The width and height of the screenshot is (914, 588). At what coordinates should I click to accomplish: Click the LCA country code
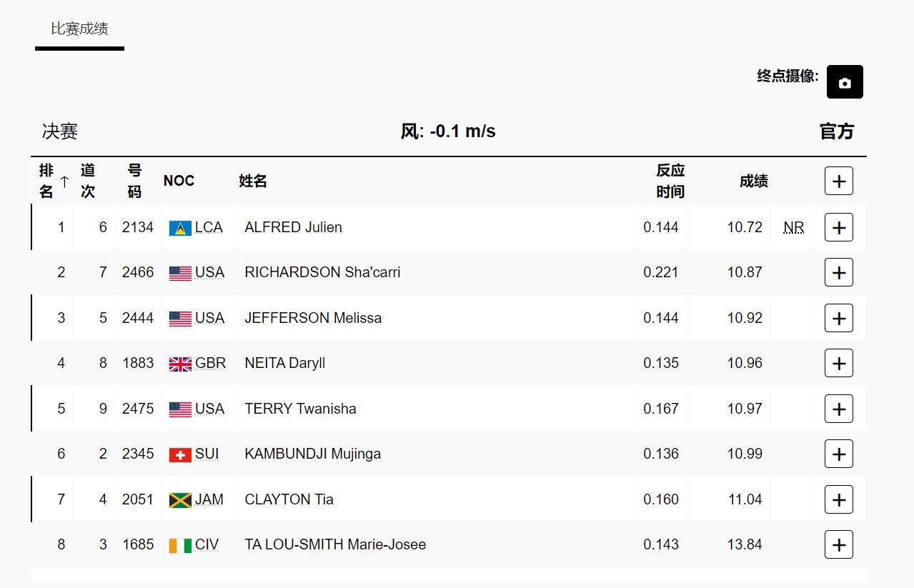209,227
